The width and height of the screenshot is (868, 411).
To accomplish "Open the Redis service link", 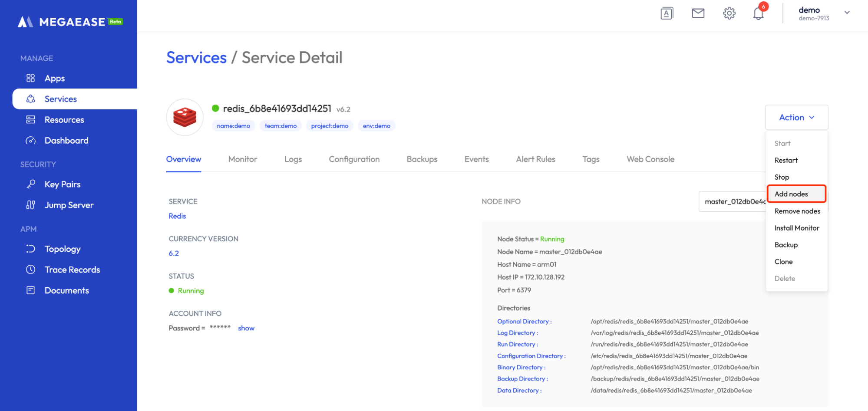I will click(177, 216).
